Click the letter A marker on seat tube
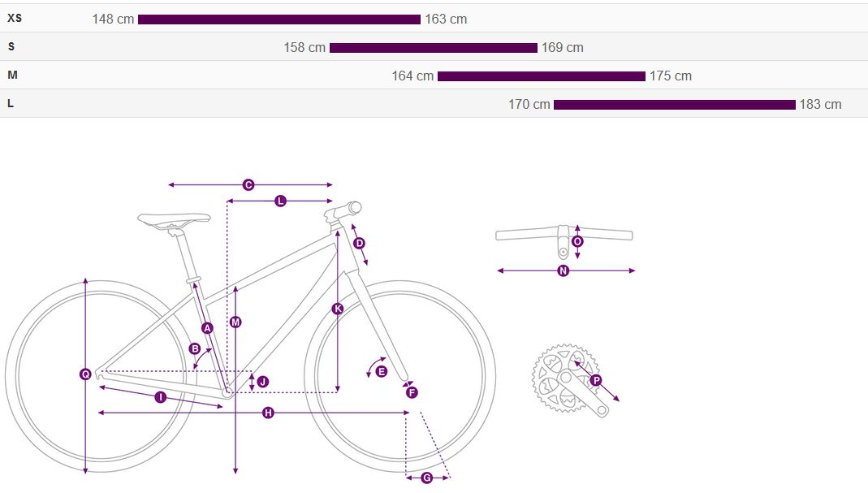Image resolution: width=868 pixels, height=493 pixels. [x=207, y=328]
